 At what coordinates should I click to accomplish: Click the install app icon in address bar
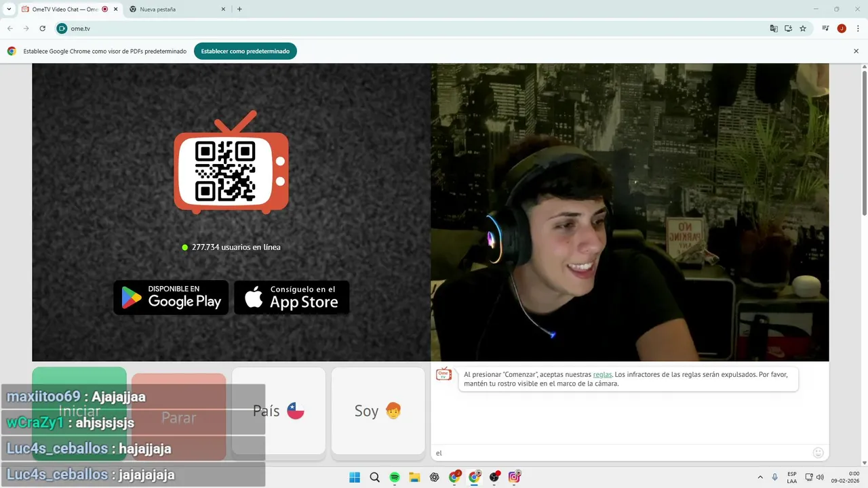(x=788, y=28)
